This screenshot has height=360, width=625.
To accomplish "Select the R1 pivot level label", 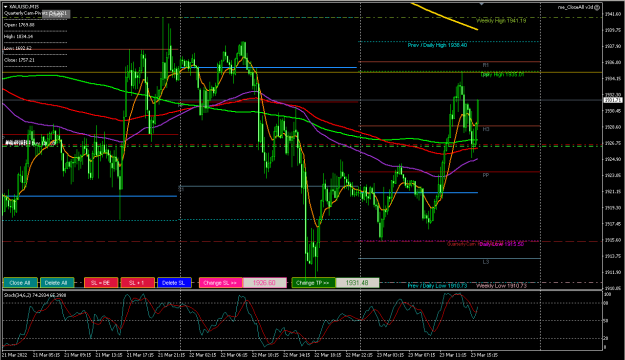I will click(485, 65).
